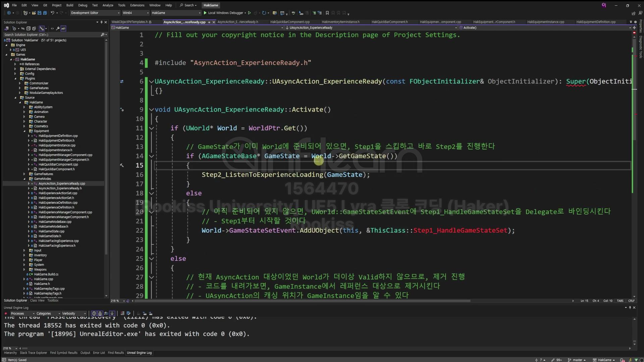Start Local Windows Debugger
Screen dimensions: 644x362
pyautogui.click(x=223, y=13)
